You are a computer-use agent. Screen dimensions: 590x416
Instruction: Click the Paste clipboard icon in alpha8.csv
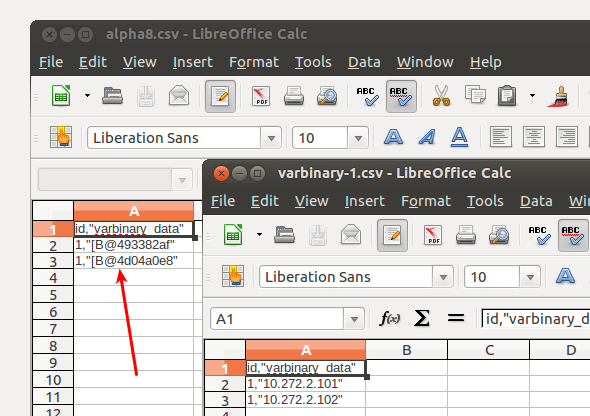[x=507, y=96]
